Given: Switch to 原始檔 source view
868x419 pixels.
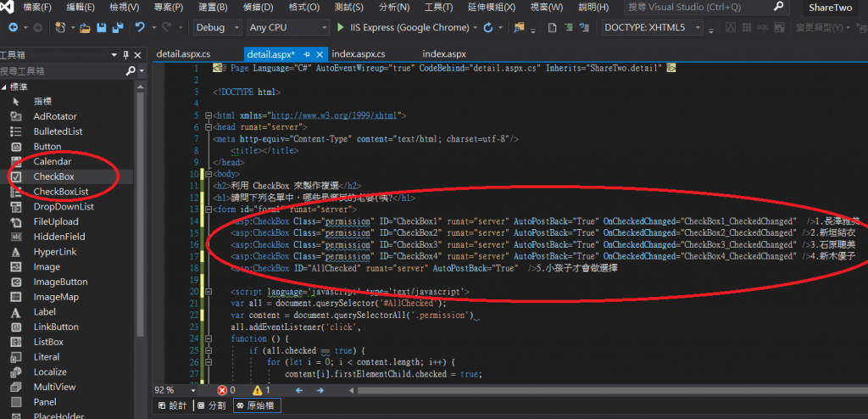Looking at the screenshot, I should point(257,405).
